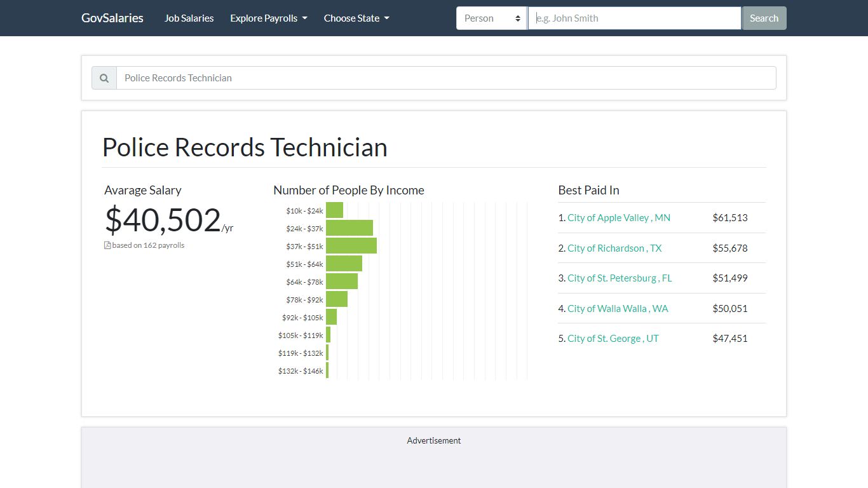The height and width of the screenshot is (488, 868).
Task: Click the $10k - $24k income bar
Action: point(334,210)
